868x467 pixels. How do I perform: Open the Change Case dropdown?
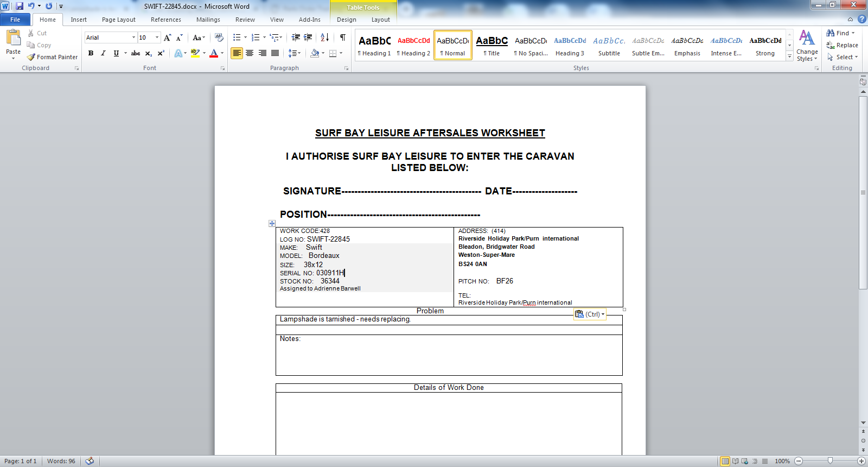pos(199,37)
